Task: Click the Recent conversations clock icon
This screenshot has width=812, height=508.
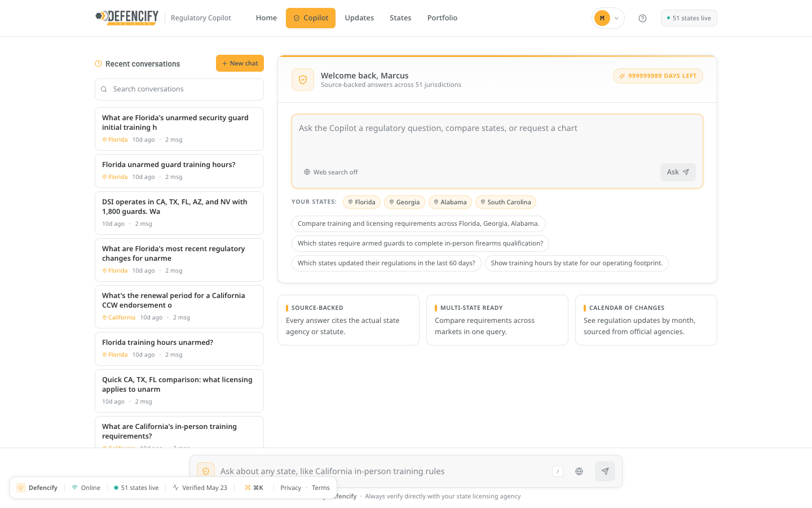Action: click(98, 64)
